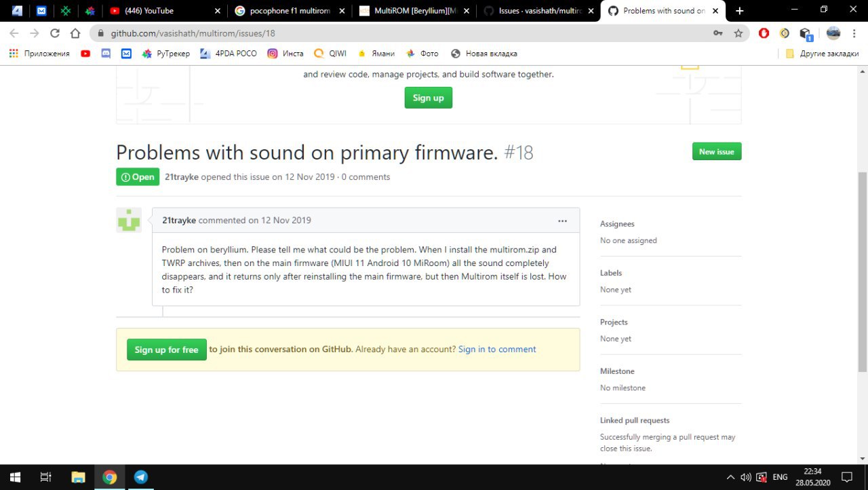Click the Labels sidebar heading
Screen dimensions: 868x490
pos(611,273)
